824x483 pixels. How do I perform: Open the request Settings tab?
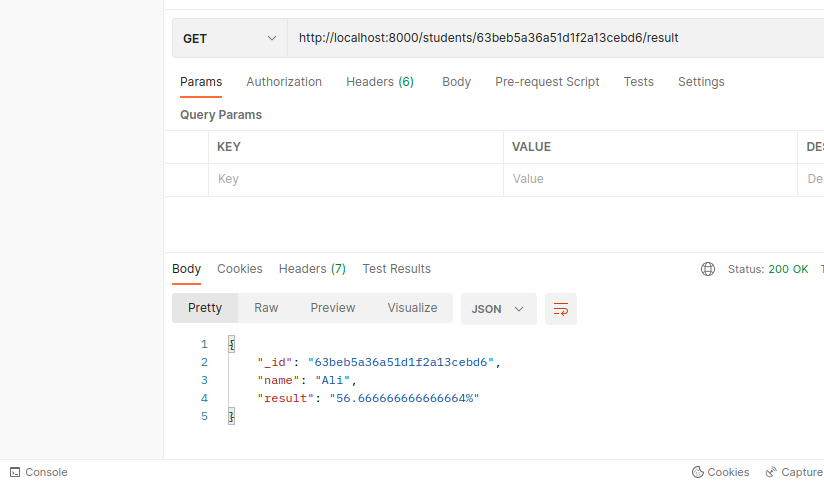coord(701,82)
